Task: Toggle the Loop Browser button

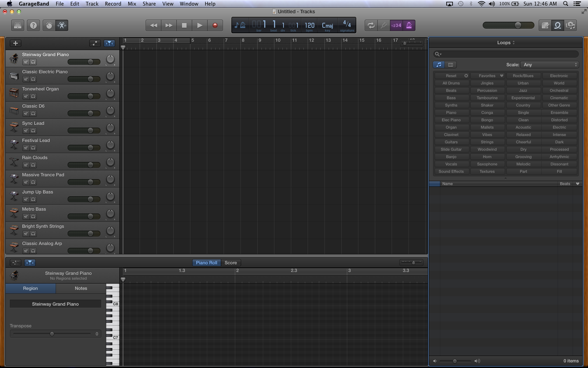Action: [x=558, y=25]
